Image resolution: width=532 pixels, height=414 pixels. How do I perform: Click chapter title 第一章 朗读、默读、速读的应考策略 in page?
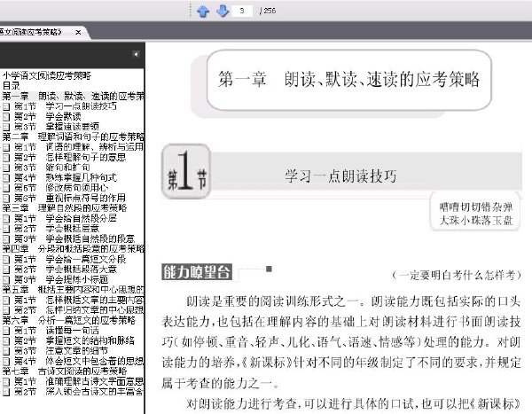[x=349, y=80]
